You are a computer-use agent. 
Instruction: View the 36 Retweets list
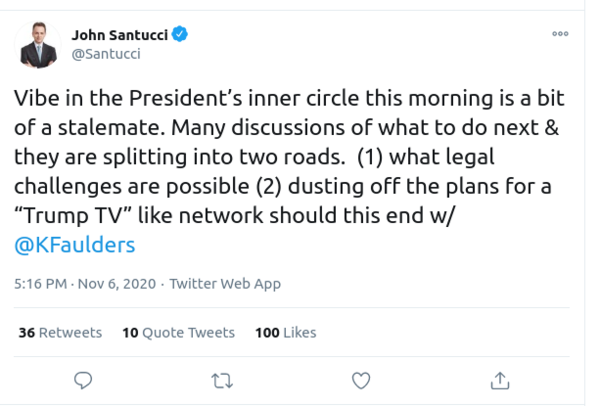[61, 332]
